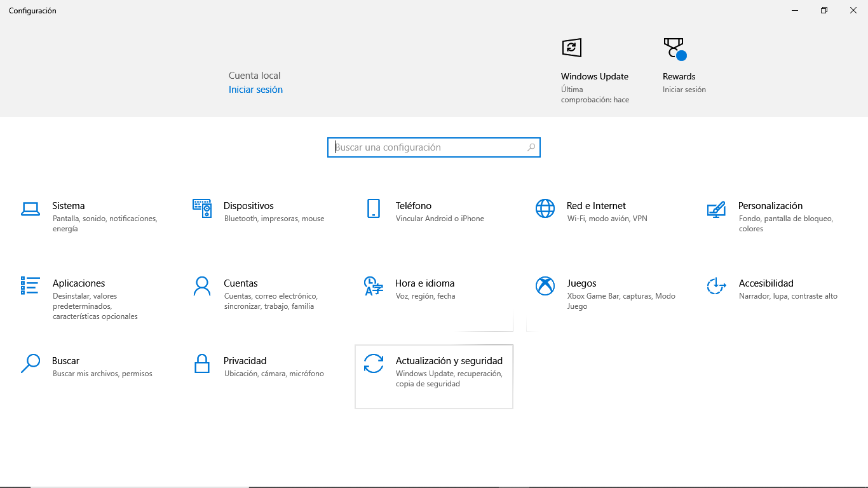Click 'Xbox Game Bar, capturas' description

pyautogui.click(x=621, y=301)
